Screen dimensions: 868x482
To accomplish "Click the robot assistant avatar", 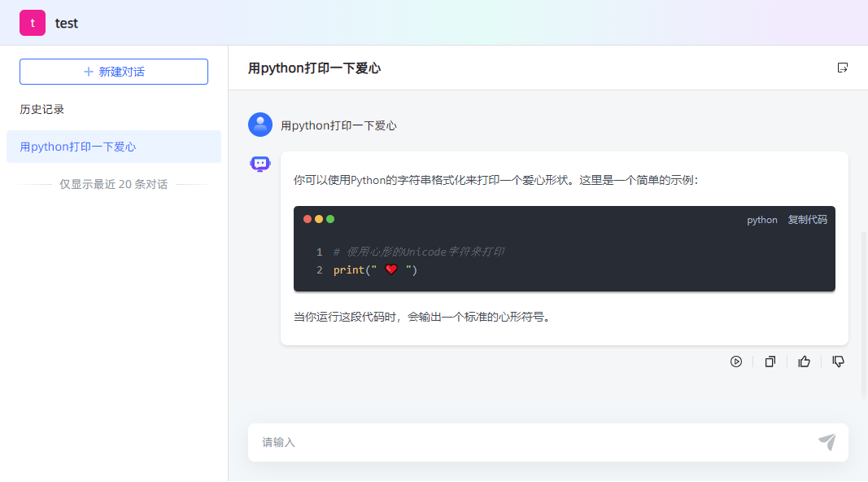I will coord(260,164).
